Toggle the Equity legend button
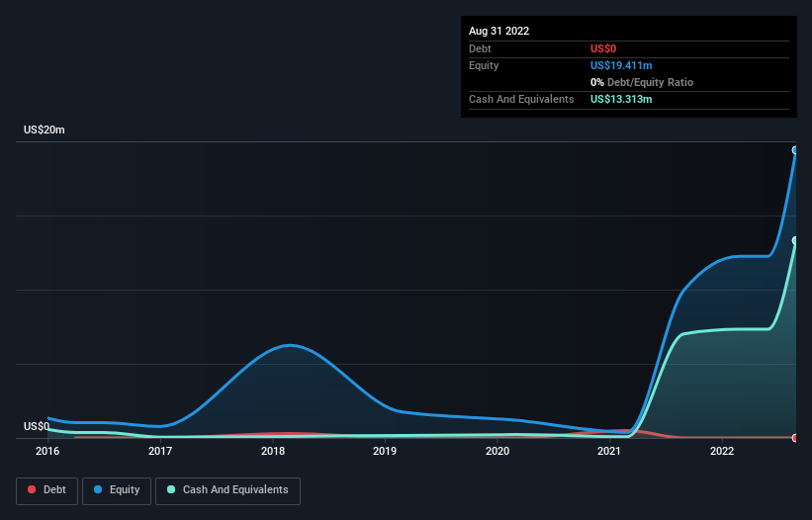Screen dimensions: 812x520 tap(117, 490)
